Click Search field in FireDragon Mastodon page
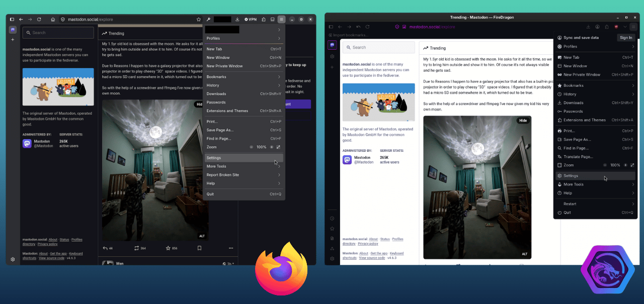Screen dimensions: 644x304 (378, 47)
